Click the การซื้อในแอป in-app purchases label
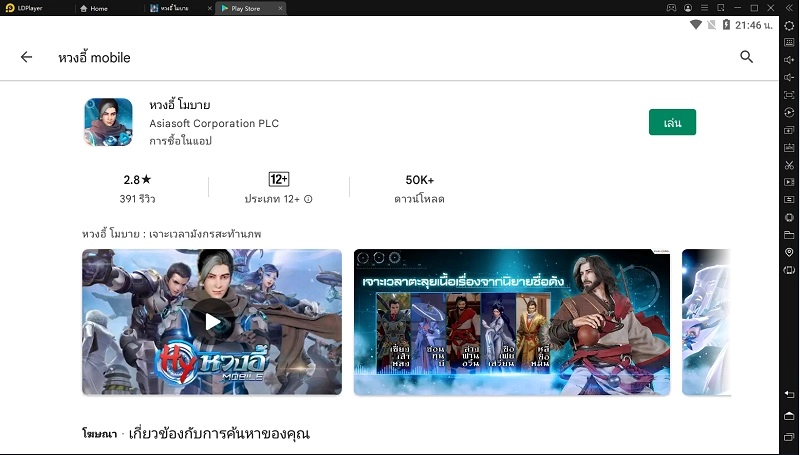The image size is (800, 455). coord(180,141)
